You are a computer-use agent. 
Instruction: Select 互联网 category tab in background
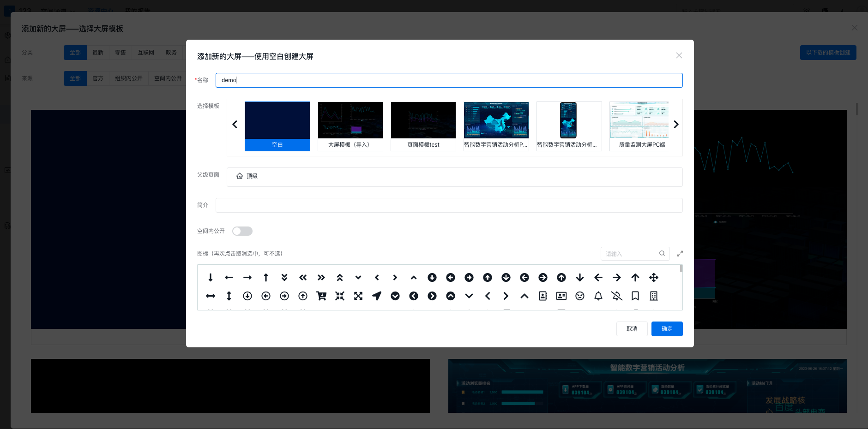(146, 53)
